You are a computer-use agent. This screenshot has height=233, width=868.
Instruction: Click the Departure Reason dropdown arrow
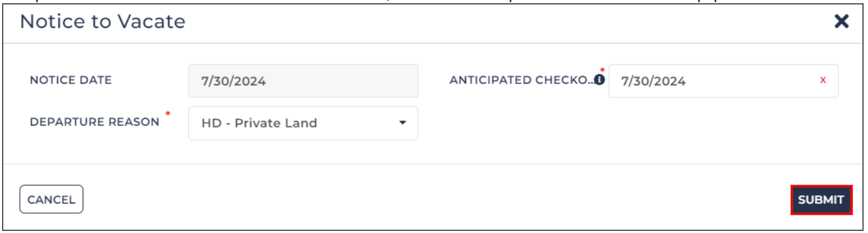[402, 123]
